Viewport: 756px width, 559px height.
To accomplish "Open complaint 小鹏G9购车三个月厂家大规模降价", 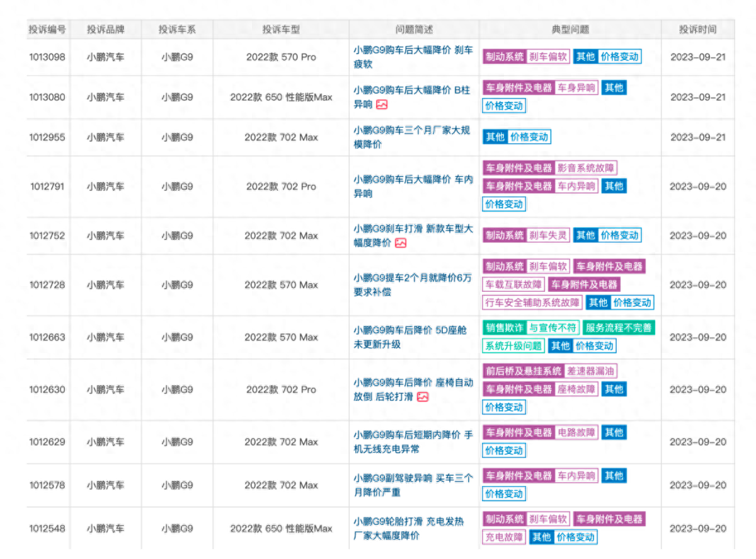I will 412,137.
